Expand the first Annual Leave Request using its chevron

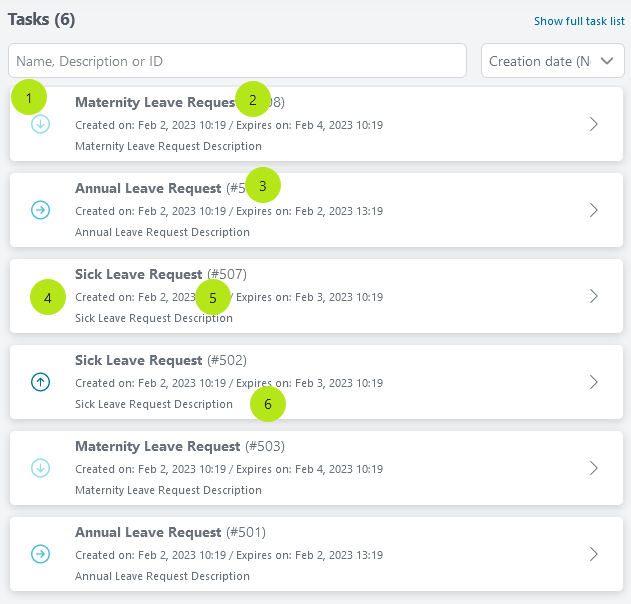593,210
